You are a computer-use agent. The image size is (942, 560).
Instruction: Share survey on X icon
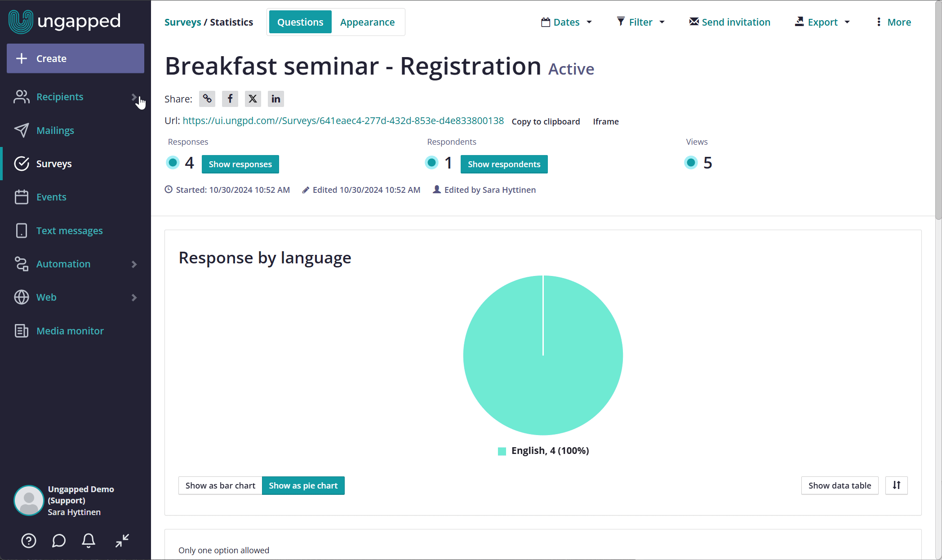[x=253, y=99]
